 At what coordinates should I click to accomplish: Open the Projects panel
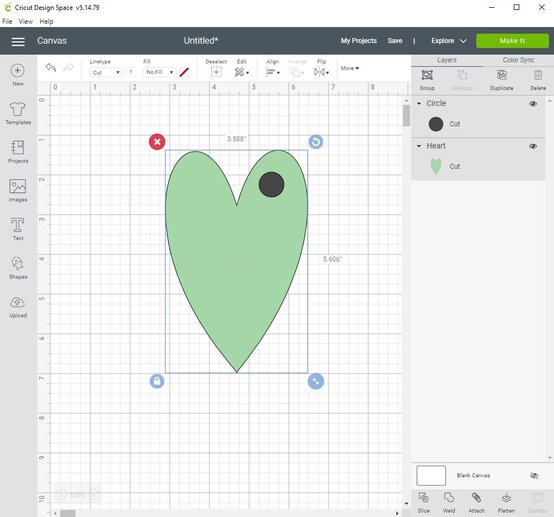point(18,151)
